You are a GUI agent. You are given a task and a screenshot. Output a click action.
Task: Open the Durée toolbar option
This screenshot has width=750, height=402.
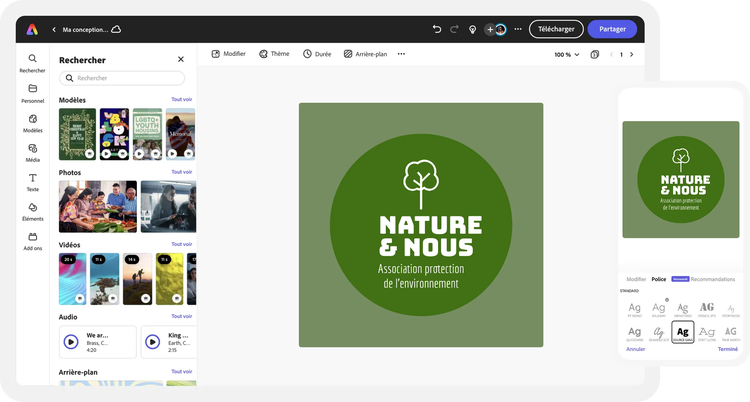(317, 54)
